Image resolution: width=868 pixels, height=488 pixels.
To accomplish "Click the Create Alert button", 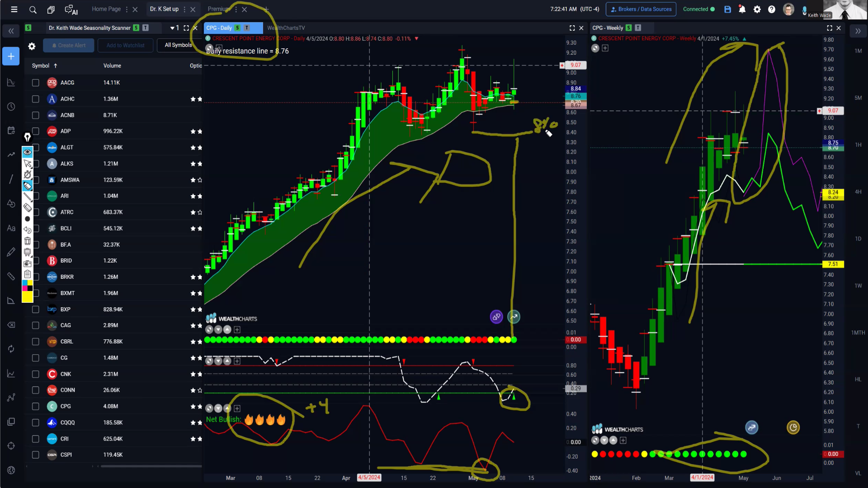I will pos(69,45).
